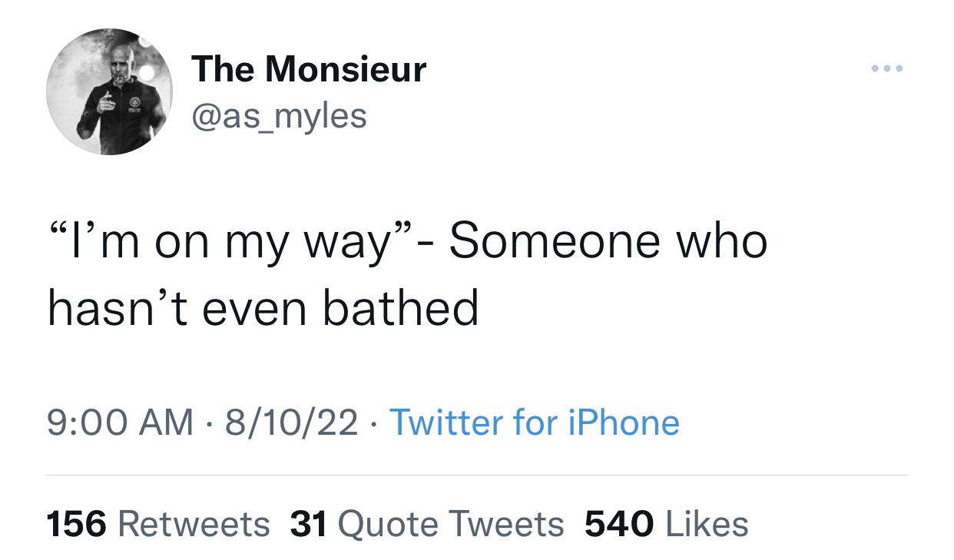Click the "hasn't even bathed" tweet line

click(x=263, y=308)
